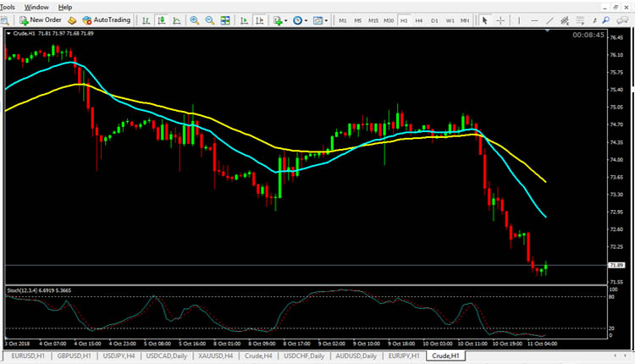Image resolution: width=635 pixels, height=364 pixels.
Task: Zoom in on the chart
Action: 195,20
